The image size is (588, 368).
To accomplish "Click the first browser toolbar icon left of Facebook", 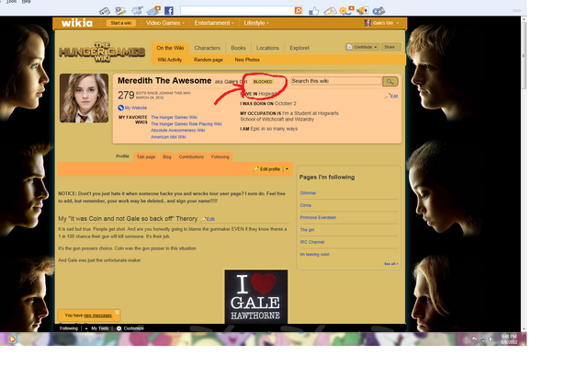I will pos(104,11).
